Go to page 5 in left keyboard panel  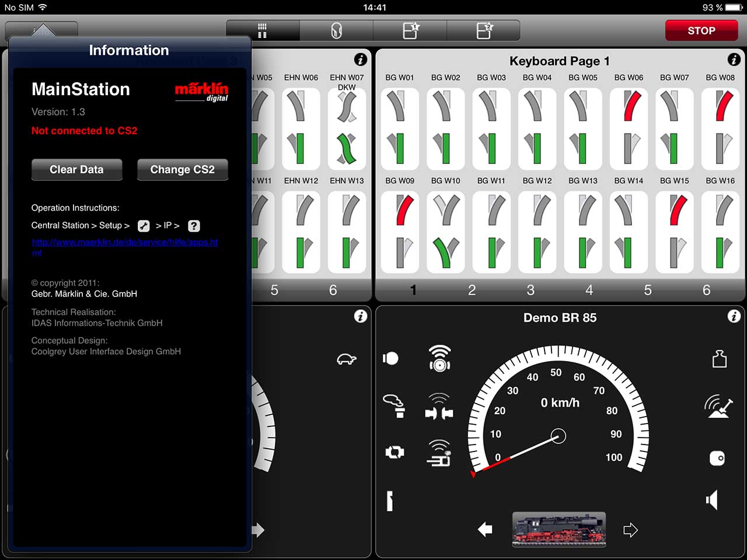click(274, 290)
